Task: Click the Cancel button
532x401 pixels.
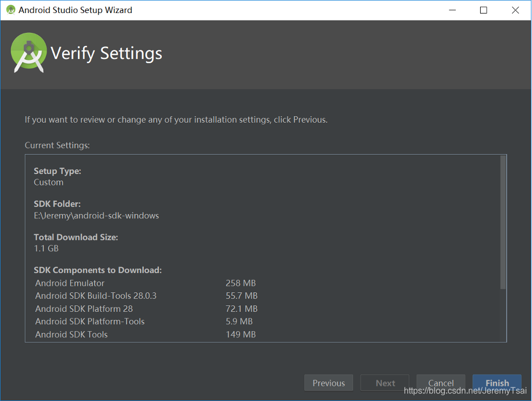Action: (441, 383)
